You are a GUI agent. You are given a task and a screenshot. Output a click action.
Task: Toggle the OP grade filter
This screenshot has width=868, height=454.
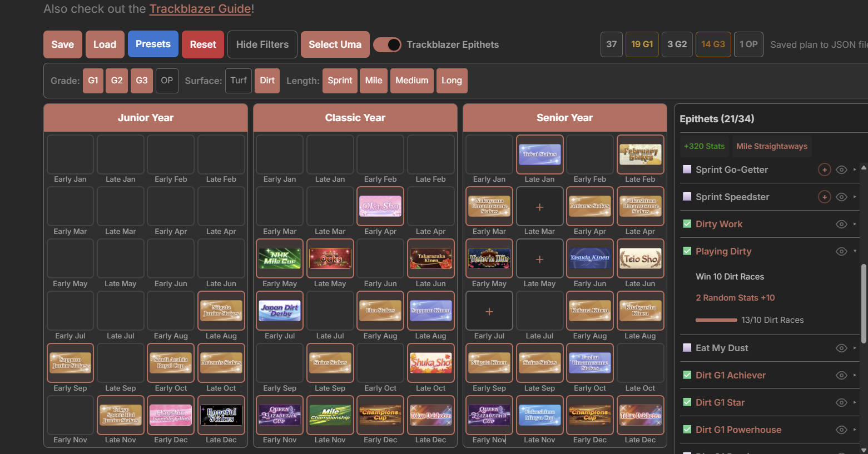coord(167,81)
